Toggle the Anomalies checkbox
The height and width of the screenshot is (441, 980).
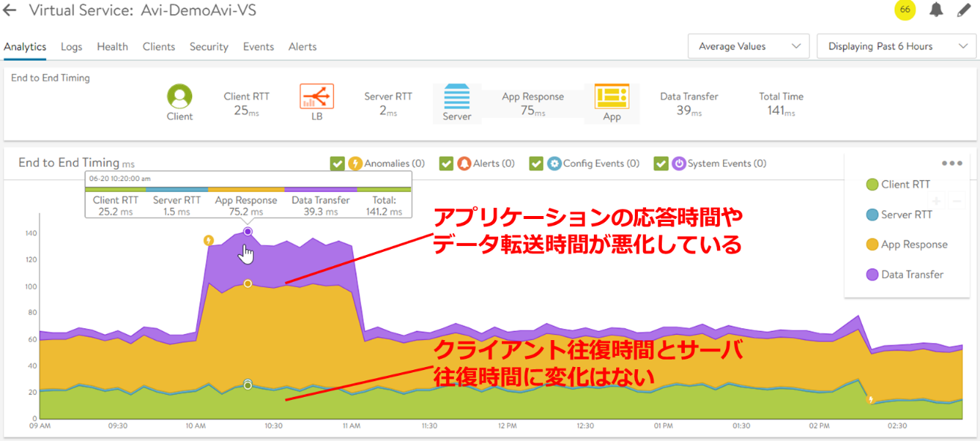click(x=337, y=163)
